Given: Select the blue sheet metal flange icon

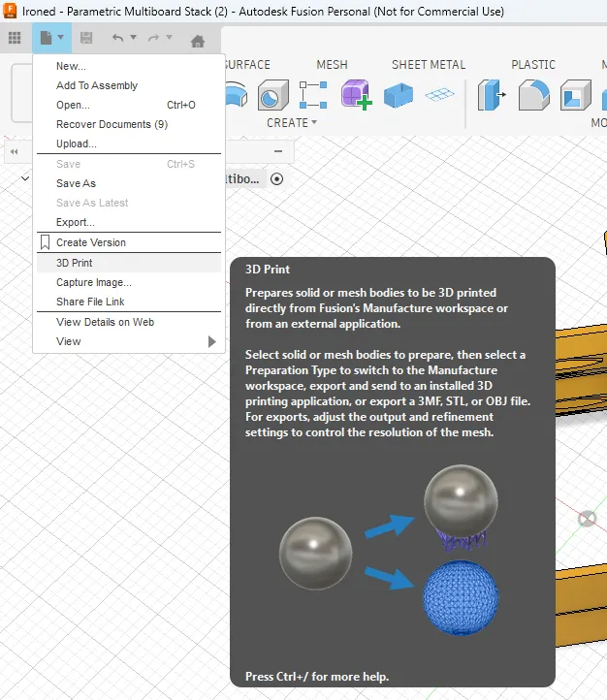Looking at the screenshot, I should (399, 95).
